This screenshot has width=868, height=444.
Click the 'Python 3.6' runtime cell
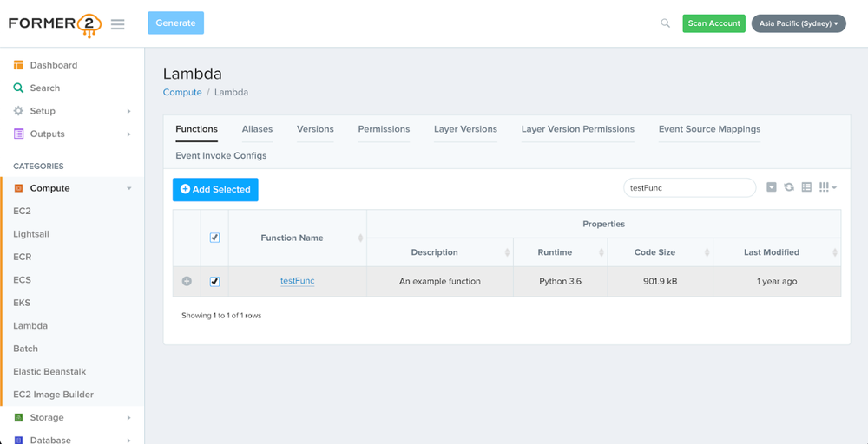tap(560, 282)
